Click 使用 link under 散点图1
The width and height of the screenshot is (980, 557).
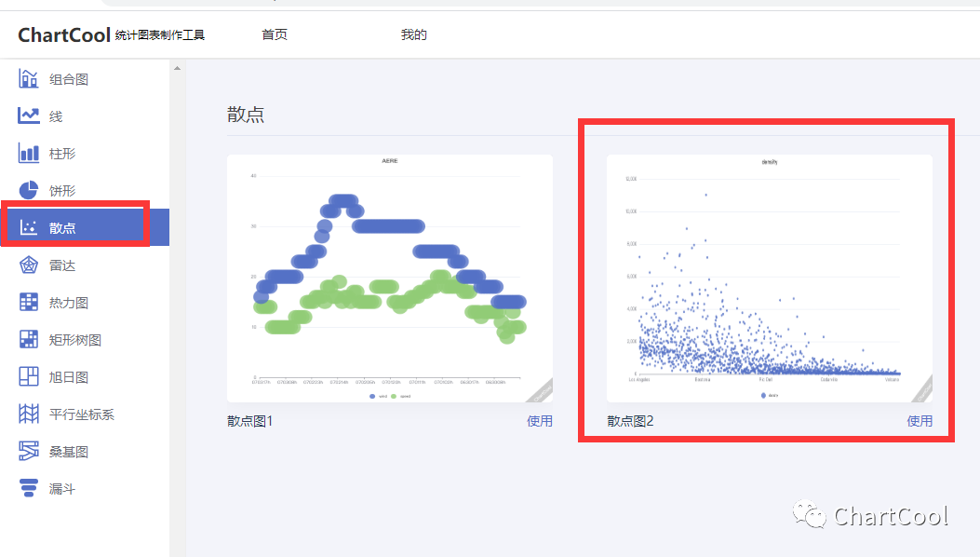coord(540,421)
